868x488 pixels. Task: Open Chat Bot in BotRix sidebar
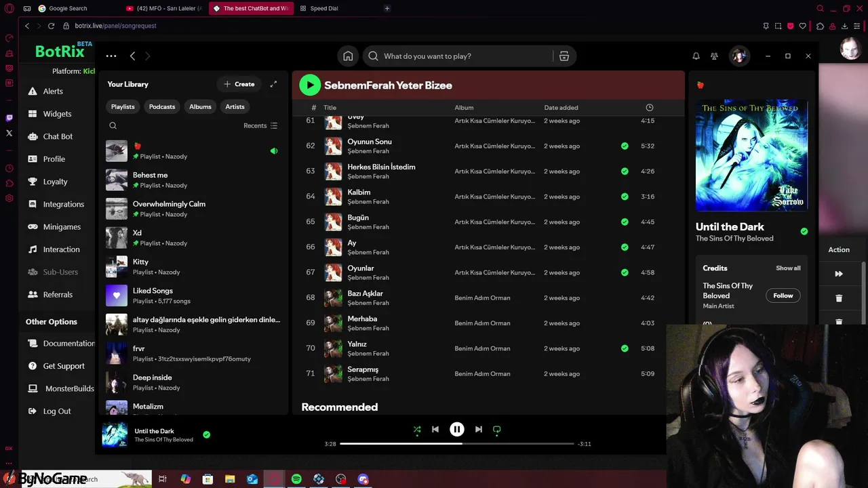(58, 136)
